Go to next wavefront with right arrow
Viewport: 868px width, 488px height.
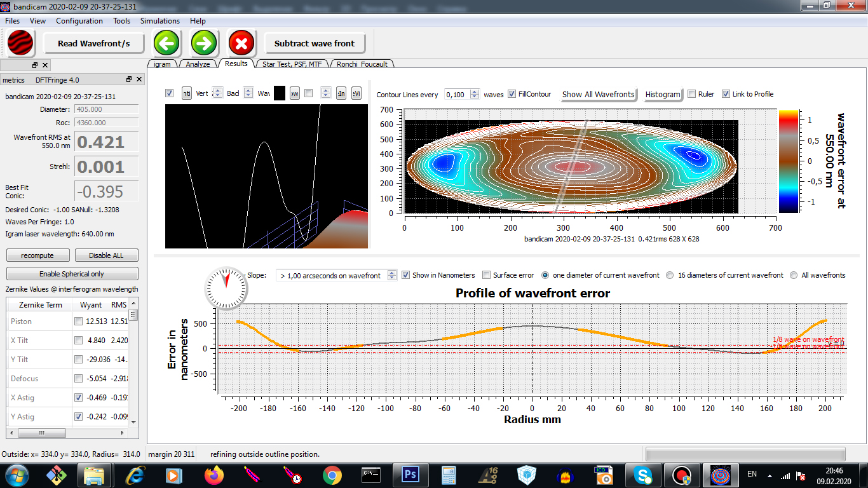(205, 44)
